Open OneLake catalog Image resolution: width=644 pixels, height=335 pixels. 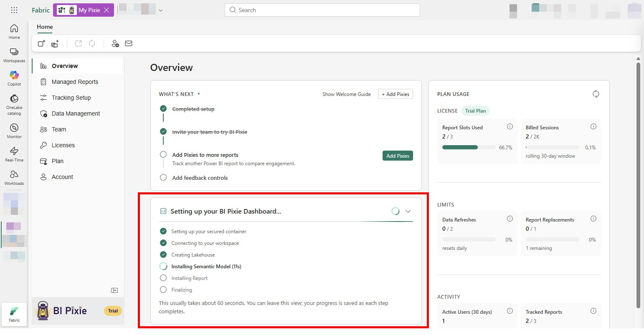(14, 104)
